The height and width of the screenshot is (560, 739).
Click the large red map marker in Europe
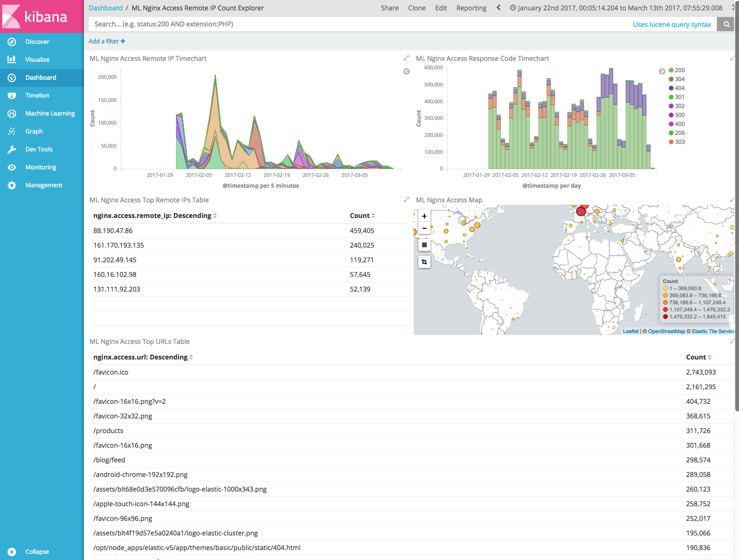tap(581, 211)
